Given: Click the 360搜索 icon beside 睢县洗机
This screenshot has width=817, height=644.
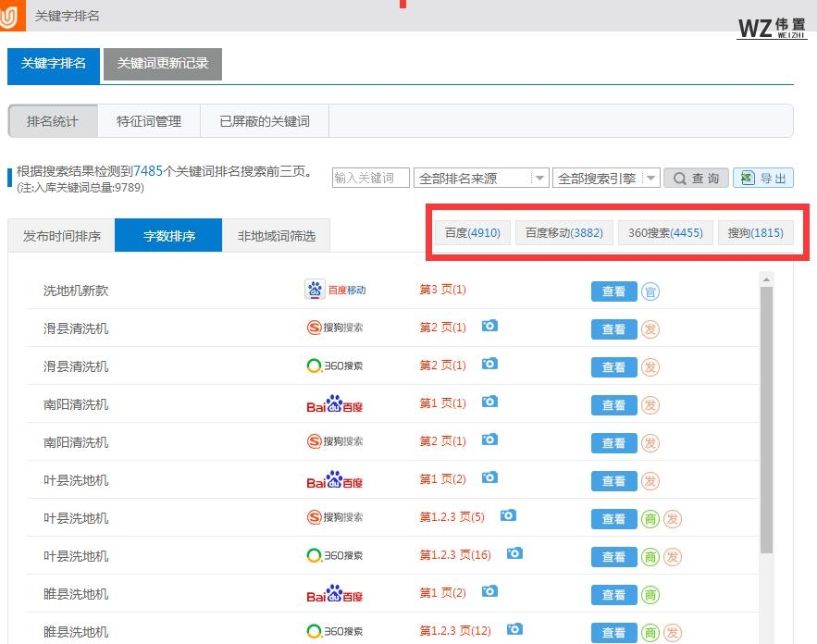Looking at the screenshot, I should click(333, 632).
